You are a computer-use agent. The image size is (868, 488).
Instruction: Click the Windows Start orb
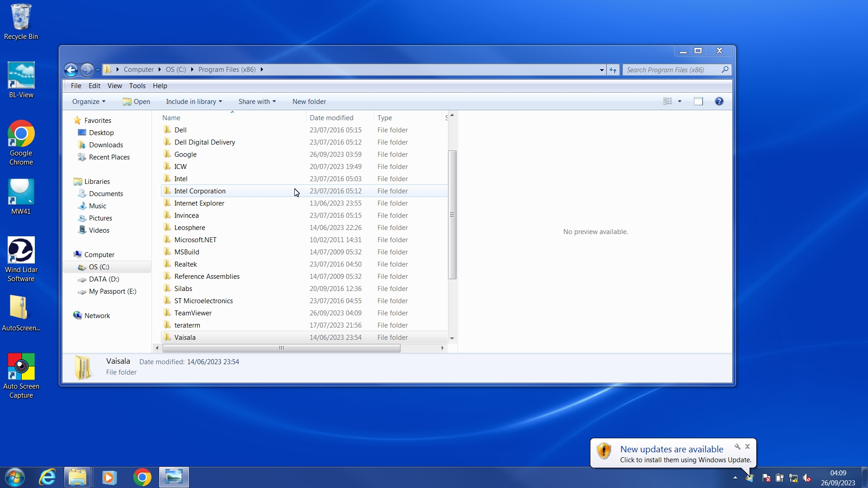pyautogui.click(x=14, y=477)
